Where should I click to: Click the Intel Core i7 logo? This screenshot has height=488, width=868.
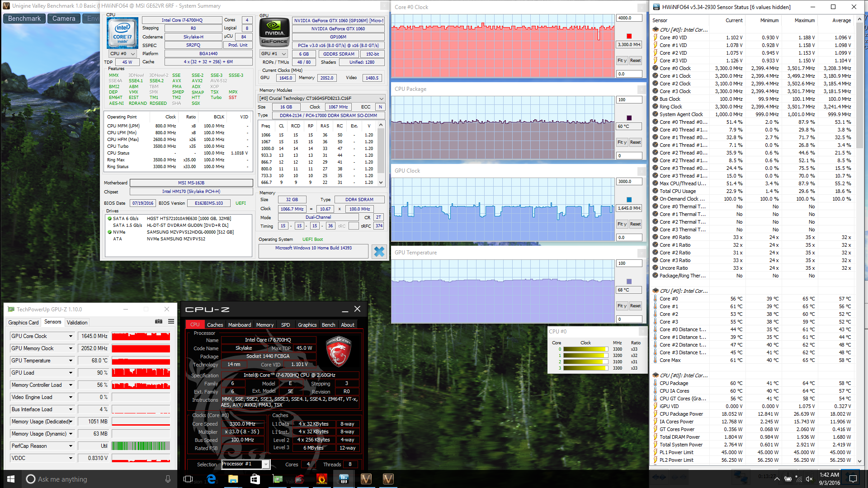click(122, 33)
